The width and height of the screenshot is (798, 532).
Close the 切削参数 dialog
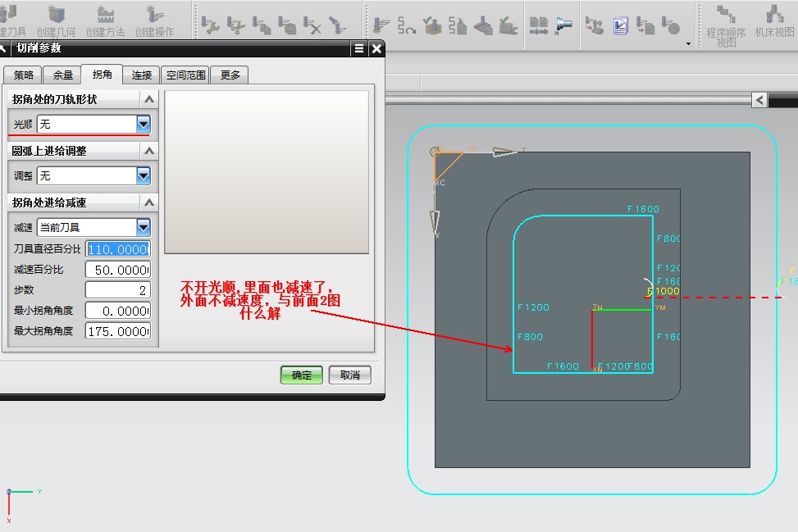click(x=376, y=48)
